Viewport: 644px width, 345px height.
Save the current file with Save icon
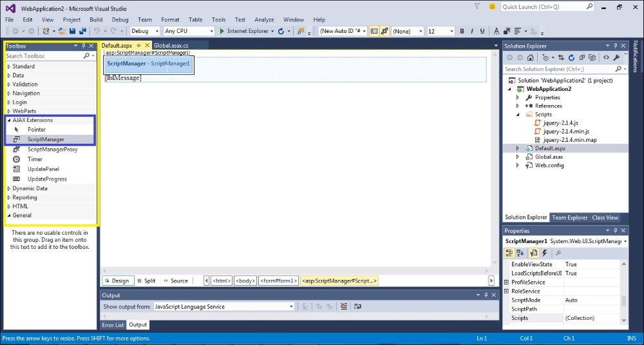72,31
